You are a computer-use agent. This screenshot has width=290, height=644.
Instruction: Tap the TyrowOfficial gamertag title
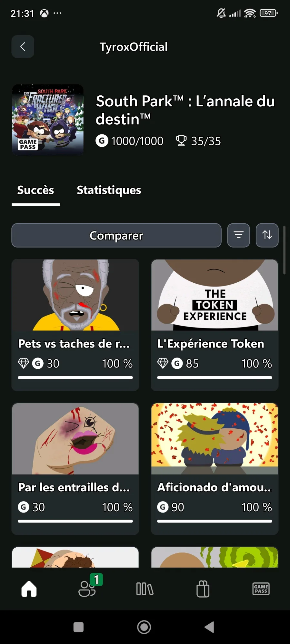[133, 47]
